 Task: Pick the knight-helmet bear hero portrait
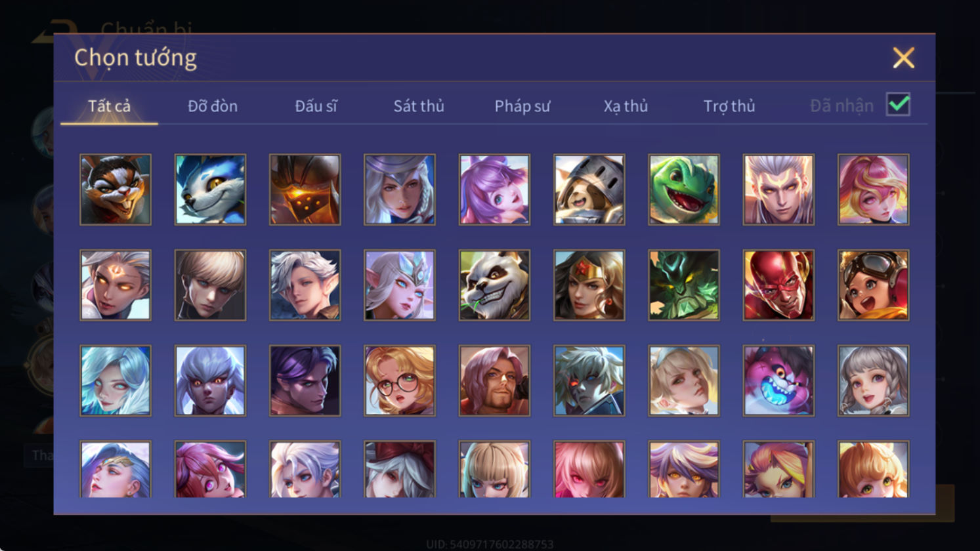coord(589,190)
